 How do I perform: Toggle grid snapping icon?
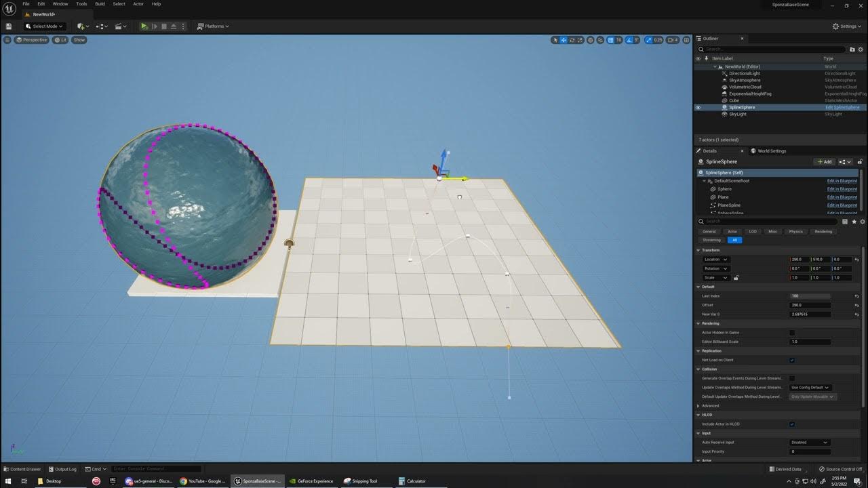(x=610, y=40)
